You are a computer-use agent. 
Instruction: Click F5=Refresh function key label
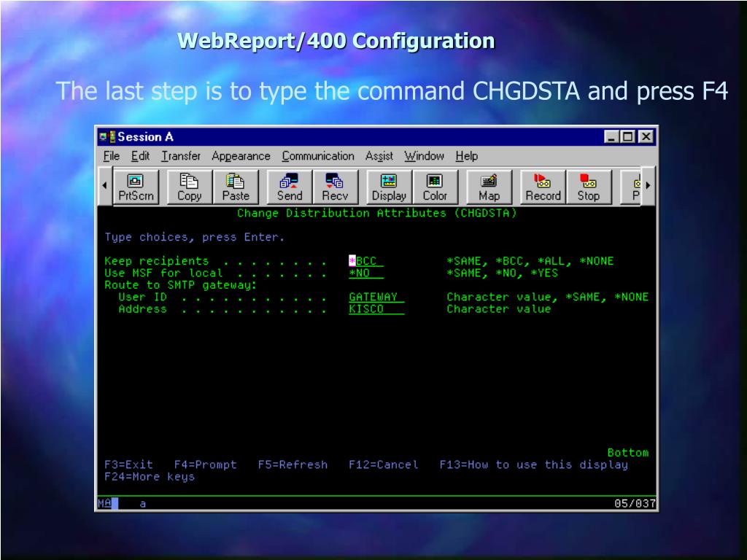293,464
